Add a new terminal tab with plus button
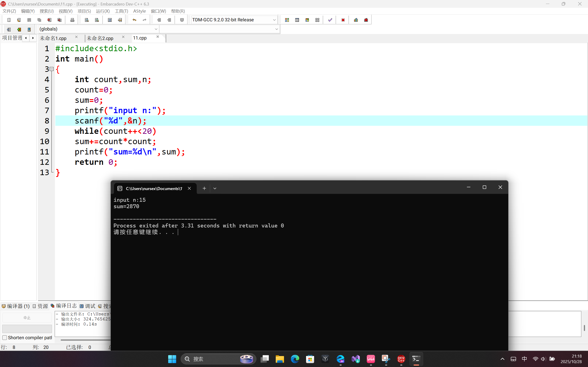The image size is (588, 367). 204,188
